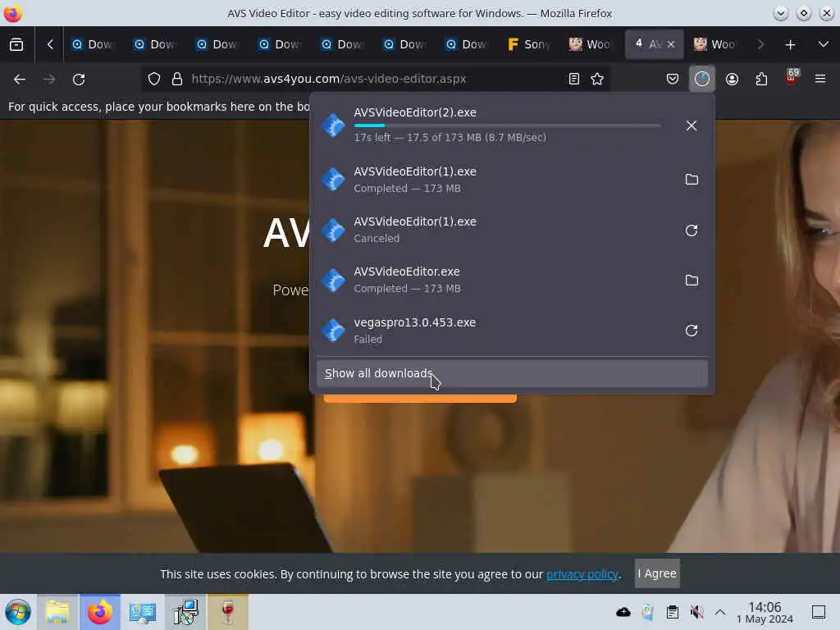Expand the list all tabs dropdown

[824, 44]
